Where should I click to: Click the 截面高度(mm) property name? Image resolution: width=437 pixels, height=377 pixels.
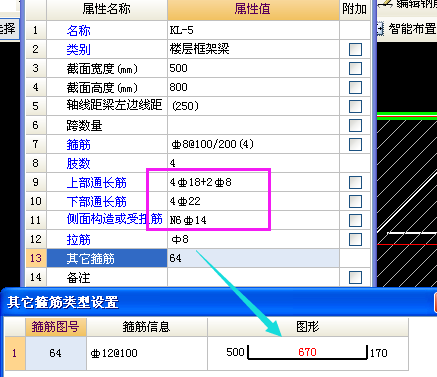[x=102, y=88]
